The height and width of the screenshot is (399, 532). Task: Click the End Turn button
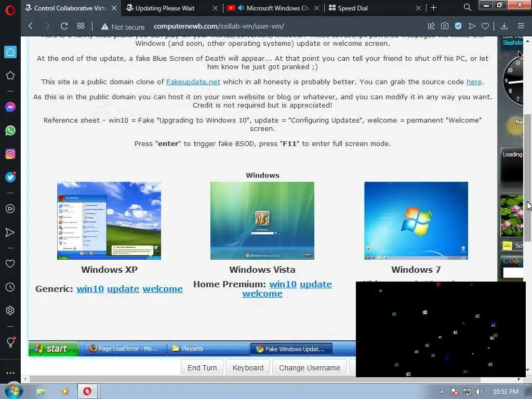[x=202, y=368]
